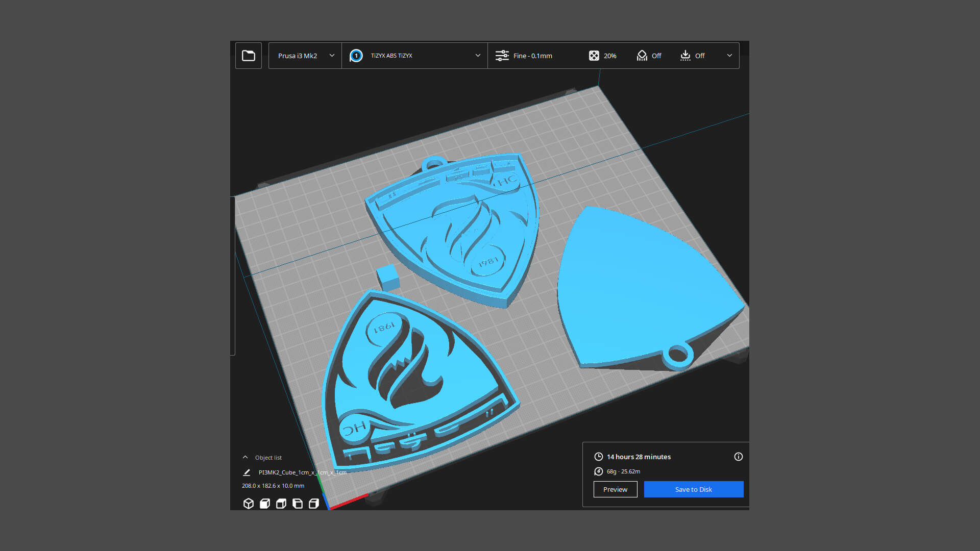Switch to left side view icon
Image resolution: width=980 pixels, height=551 pixels.
[298, 504]
